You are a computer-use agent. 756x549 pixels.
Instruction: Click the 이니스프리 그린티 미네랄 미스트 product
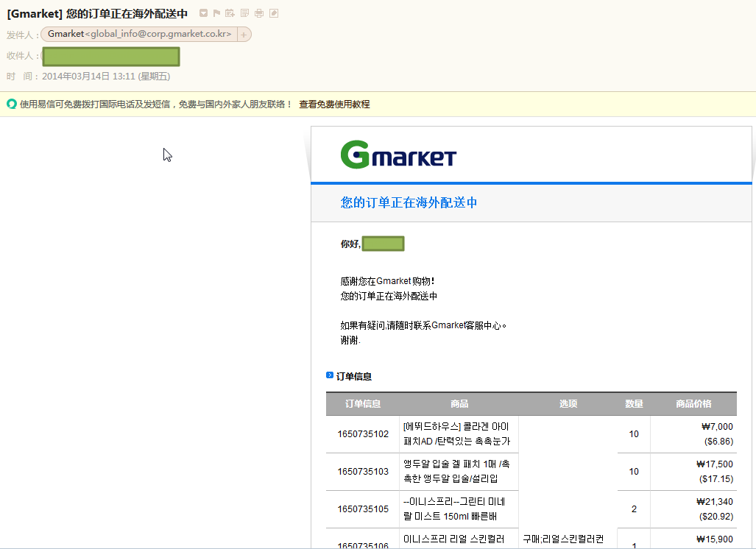(x=454, y=509)
